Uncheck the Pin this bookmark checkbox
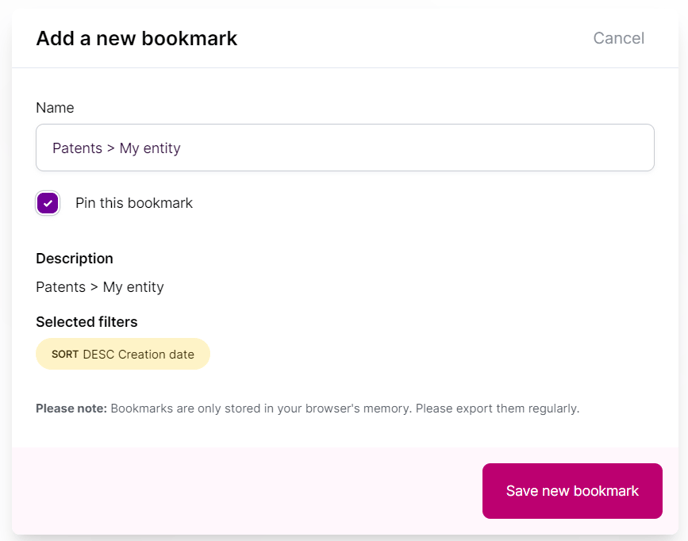The height and width of the screenshot is (541, 688). click(48, 203)
